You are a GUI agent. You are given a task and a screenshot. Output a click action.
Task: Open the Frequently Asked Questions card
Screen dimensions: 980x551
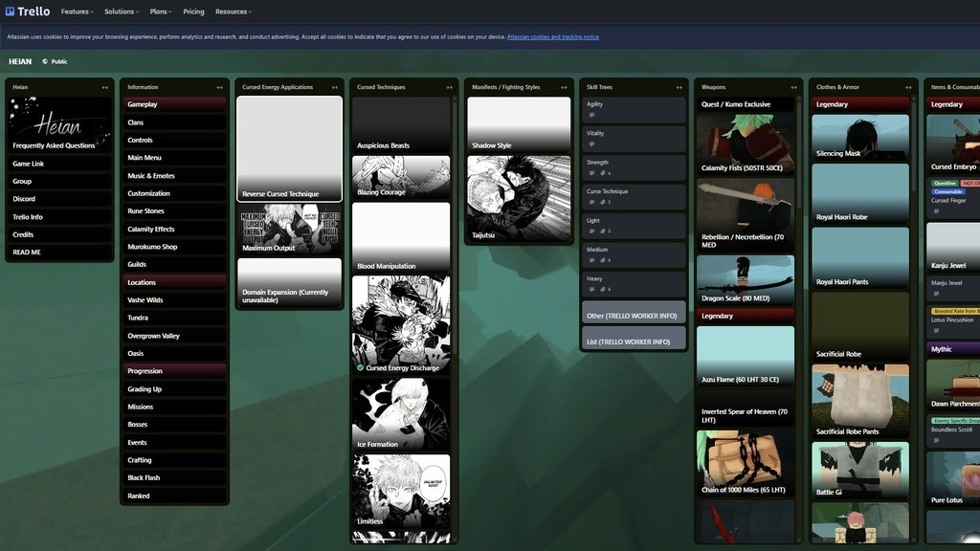pyautogui.click(x=59, y=124)
